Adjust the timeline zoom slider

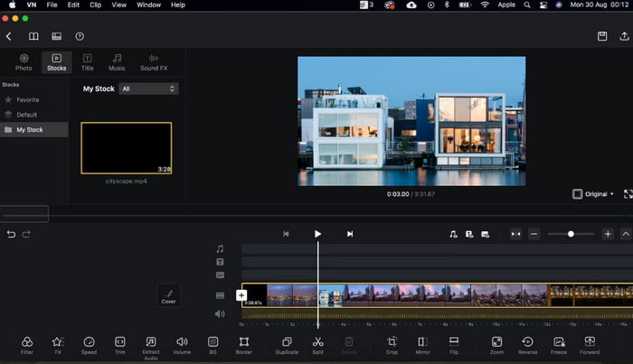pos(571,234)
